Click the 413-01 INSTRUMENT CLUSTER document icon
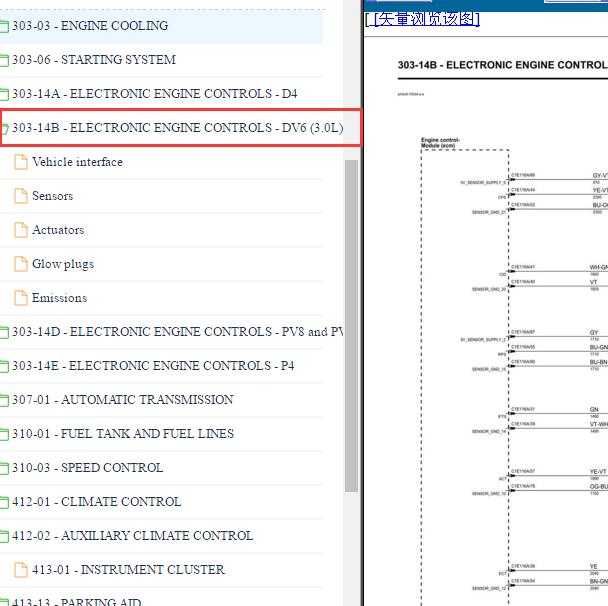Viewport: 608px width, 606px height. click(x=21, y=570)
